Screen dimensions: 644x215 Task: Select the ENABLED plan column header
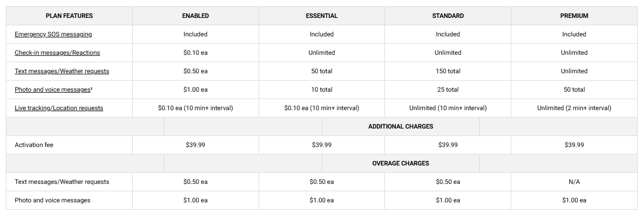pos(195,16)
